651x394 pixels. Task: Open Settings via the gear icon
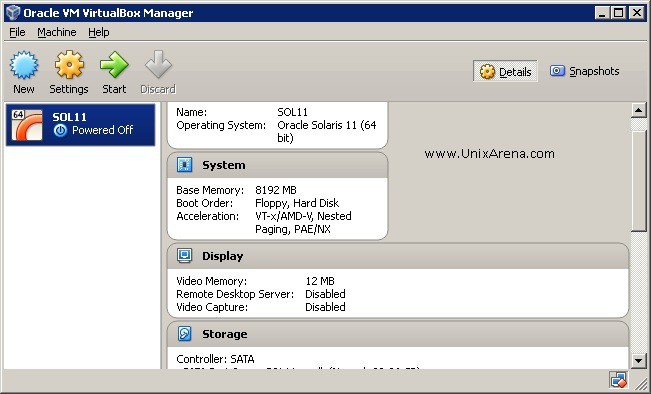pyautogui.click(x=69, y=65)
